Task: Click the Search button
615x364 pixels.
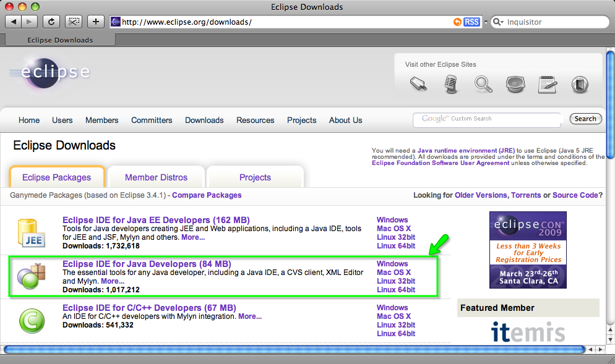Action: pos(585,119)
